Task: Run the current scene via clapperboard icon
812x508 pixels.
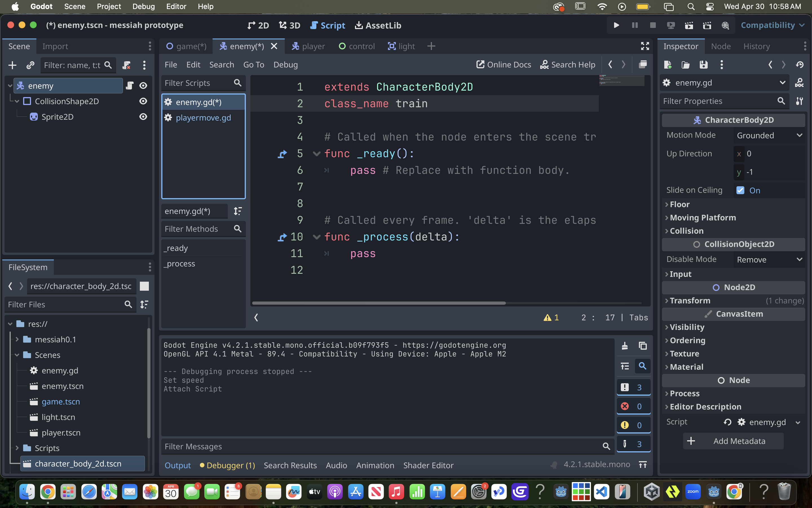Action: coord(689,25)
